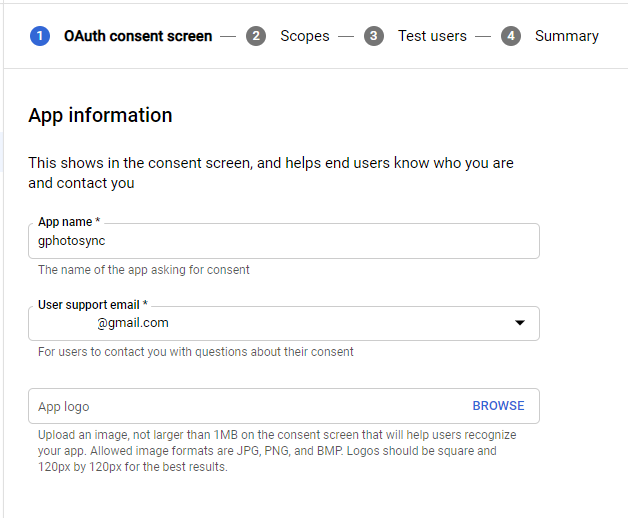Open the Test users step label
This screenshot has height=518, width=628.
[432, 36]
